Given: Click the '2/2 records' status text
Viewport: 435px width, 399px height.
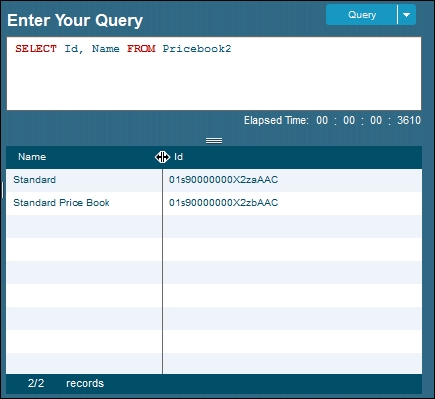Looking at the screenshot, I should pyautogui.click(x=66, y=383).
